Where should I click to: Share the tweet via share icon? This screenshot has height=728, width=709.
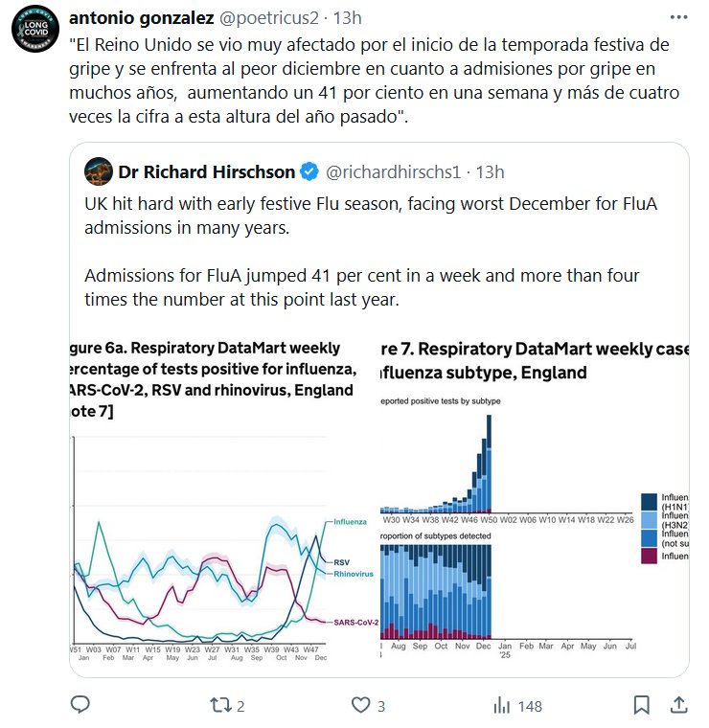pyautogui.click(x=677, y=706)
